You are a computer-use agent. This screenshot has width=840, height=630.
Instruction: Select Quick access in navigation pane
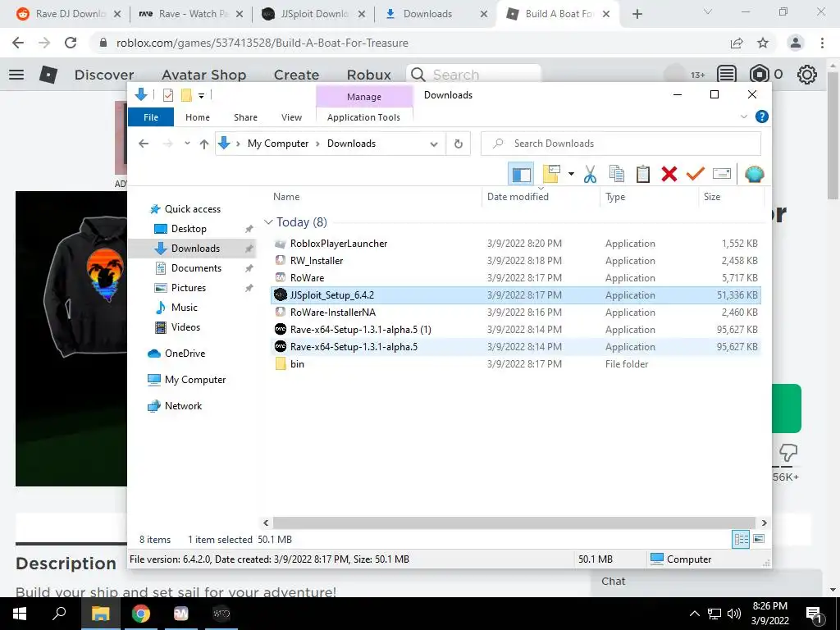tap(192, 209)
